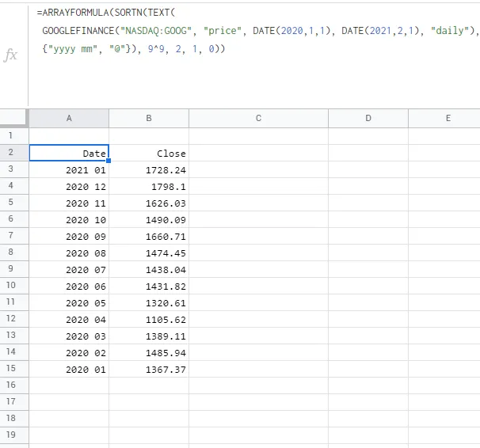Image resolution: width=480 pixels, height=448 pixels.
Task: Click the cell fill handle on Date
Action: (109, 161)
